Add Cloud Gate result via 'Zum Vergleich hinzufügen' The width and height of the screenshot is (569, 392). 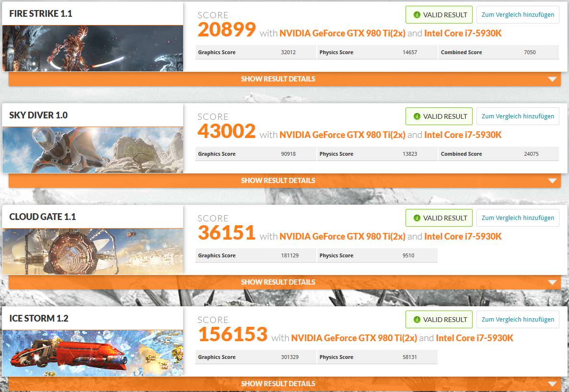[518, 218]
